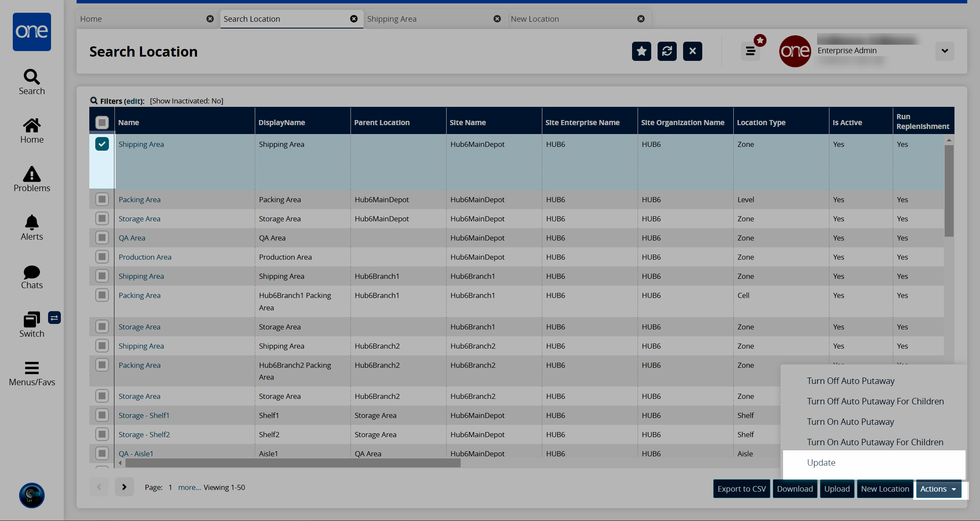Select the QA Area row checkbox
Image resolution: width=980 pixels, height=521 pixels.
[x=102, y=238]
